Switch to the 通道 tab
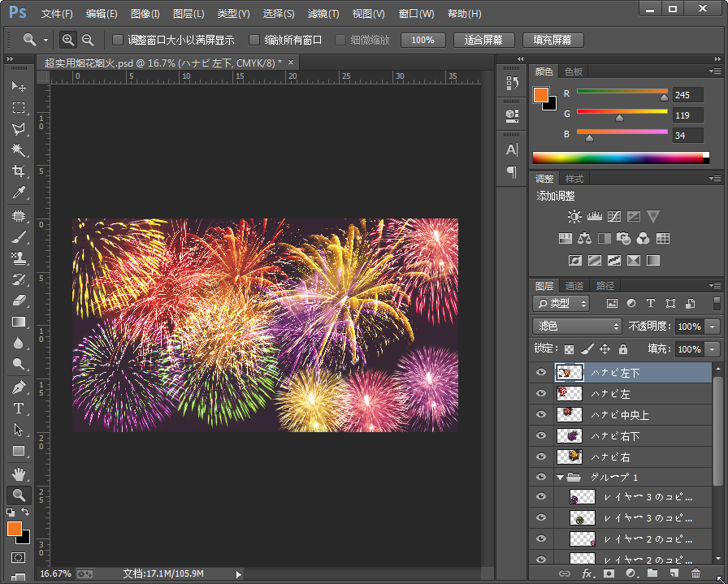The image size is (728, 584). [574, 286]
